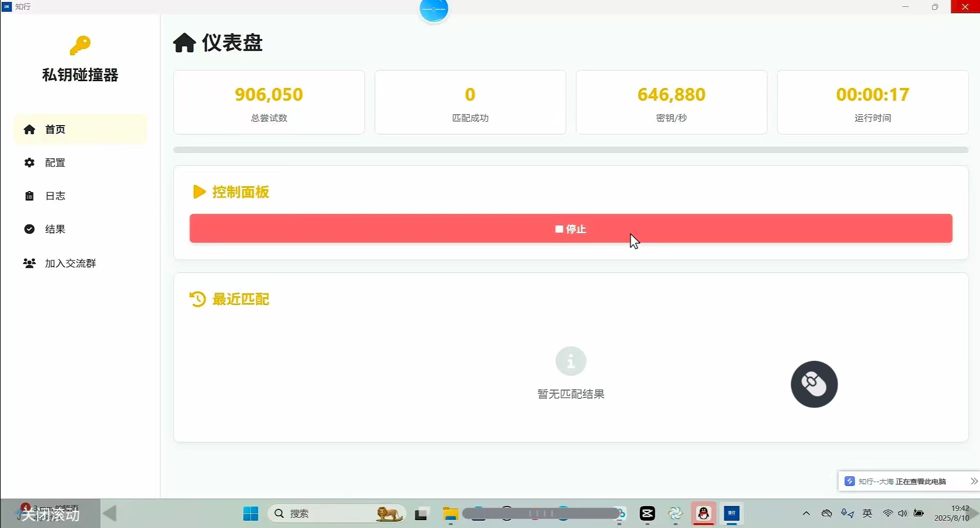
Task: Click the 首页 home sidebar icon
Action: (29, 130)
